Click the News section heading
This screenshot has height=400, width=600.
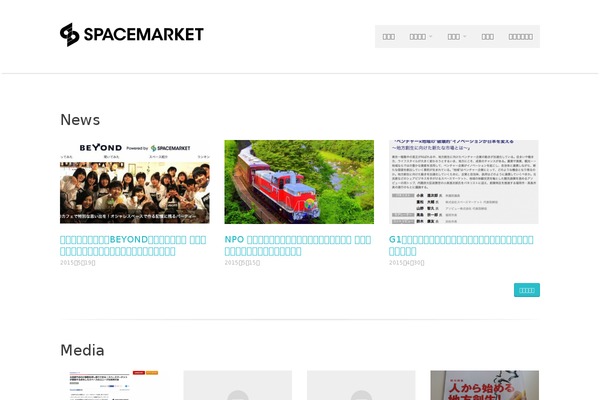80,120
